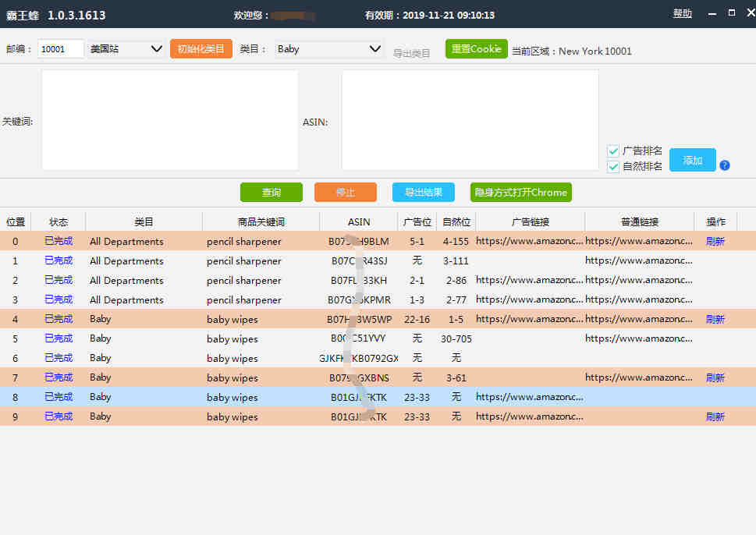Open the normal link in row 5
Viewport: 756px width, 535px height.
click(x=639, y=338)
